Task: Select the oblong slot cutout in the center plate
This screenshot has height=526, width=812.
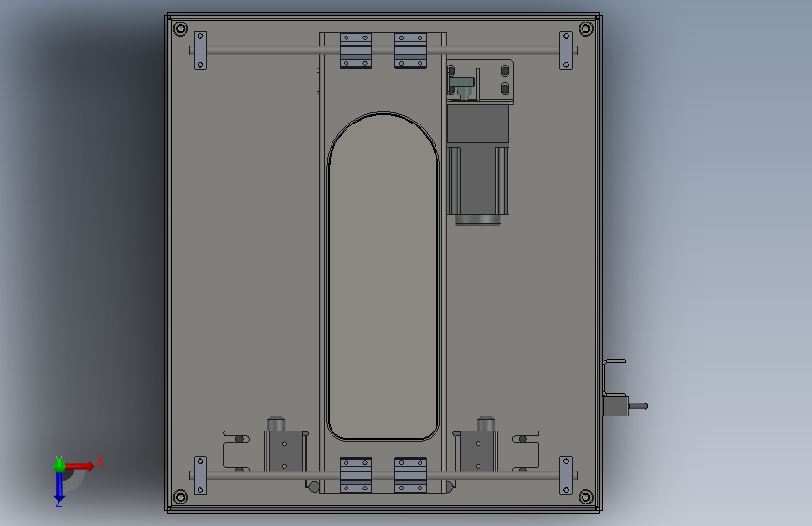Action: (383, 276)
